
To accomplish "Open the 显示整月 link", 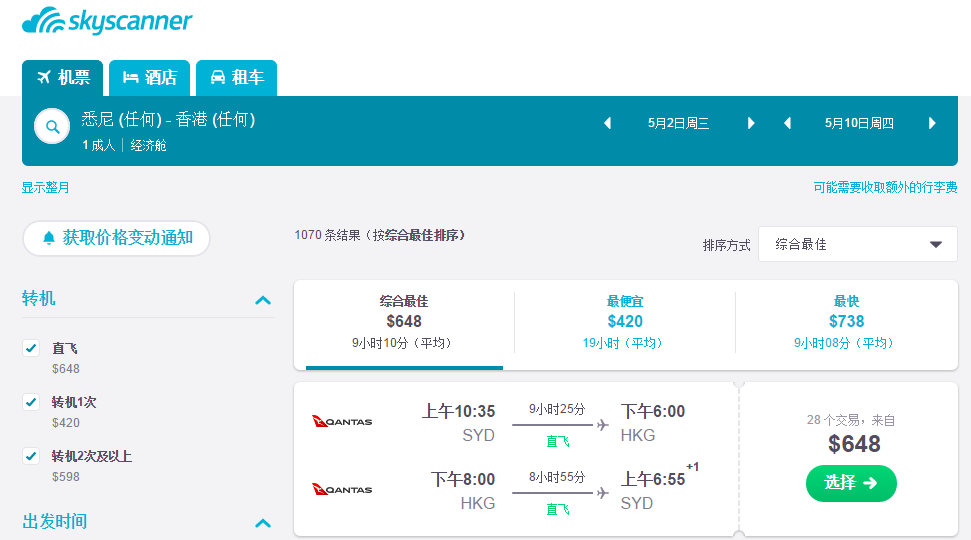I will [45, 187].
